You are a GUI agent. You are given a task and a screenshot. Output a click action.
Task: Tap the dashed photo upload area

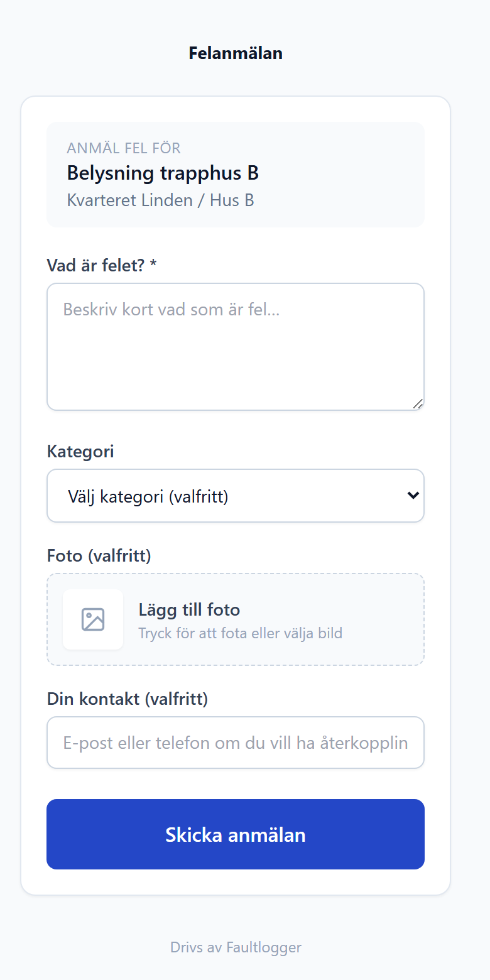pyautogui.click(x=236, y=619)
